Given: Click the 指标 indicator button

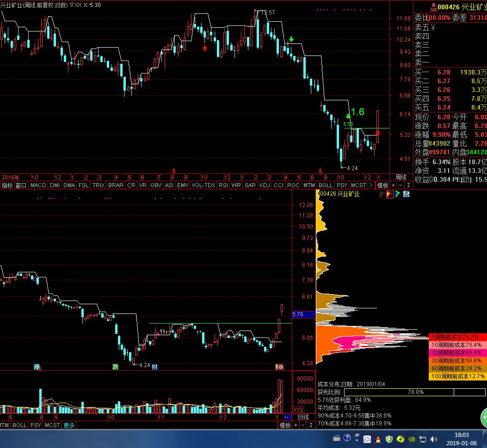Looking at the screenshot, I should tap(7, 185).
